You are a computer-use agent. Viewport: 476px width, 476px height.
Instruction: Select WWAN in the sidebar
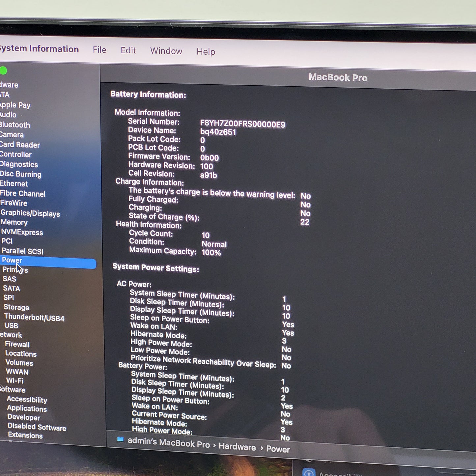pos(17,372)
